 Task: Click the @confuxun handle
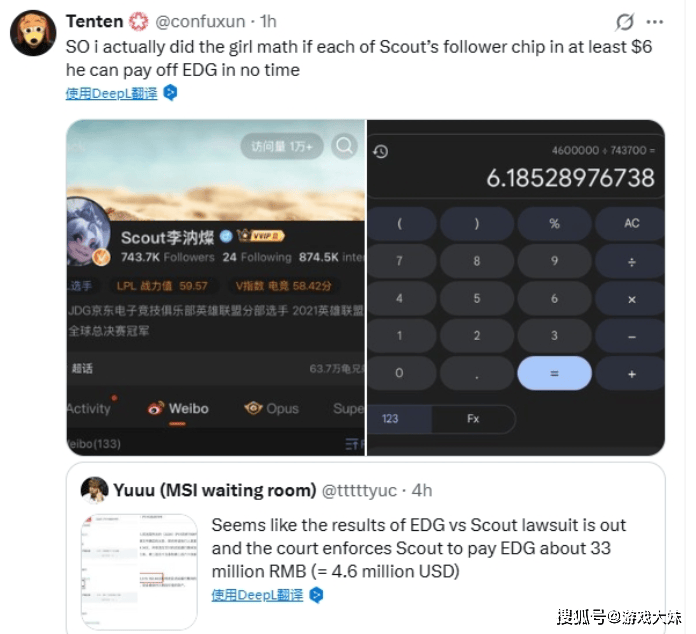point(200,21)
